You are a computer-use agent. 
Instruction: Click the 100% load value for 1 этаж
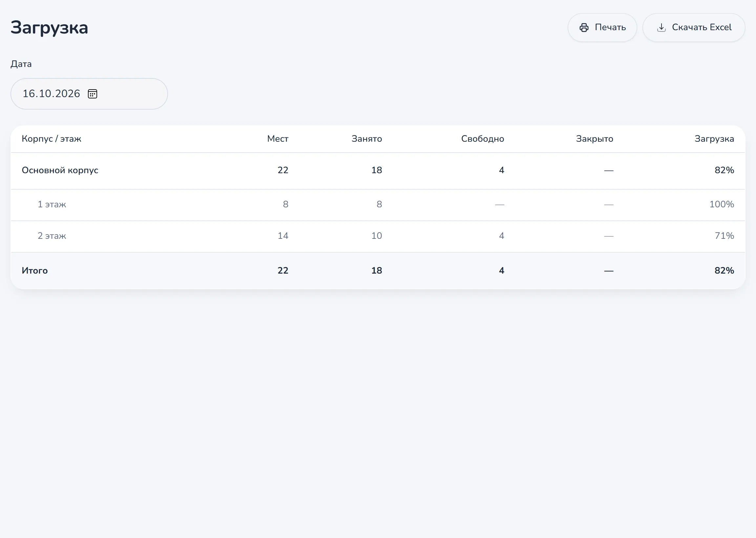click(721, 204)
